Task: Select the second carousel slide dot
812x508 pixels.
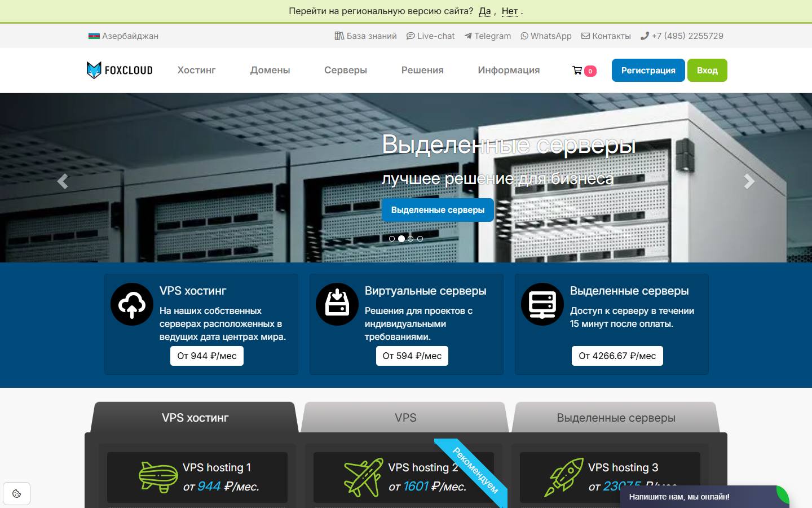Action: pyautogui.click(x=401, y=239)
